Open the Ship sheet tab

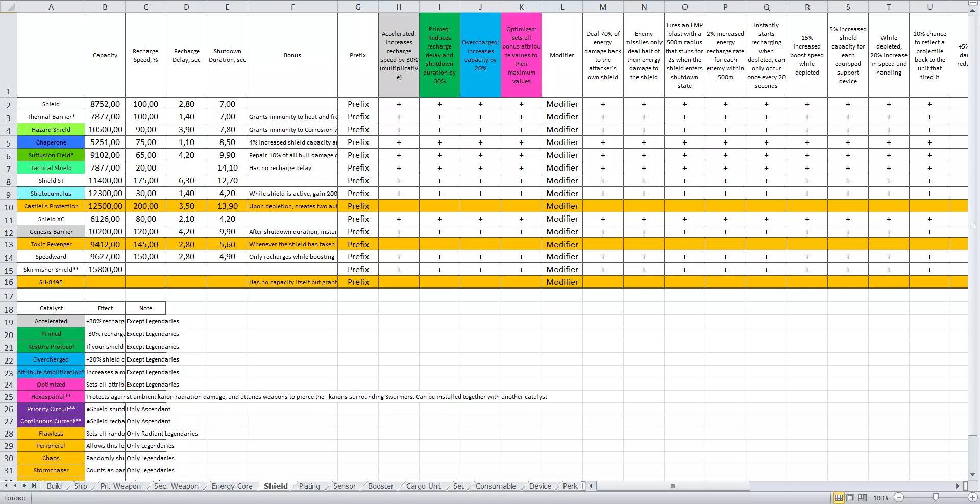[81, 486]
